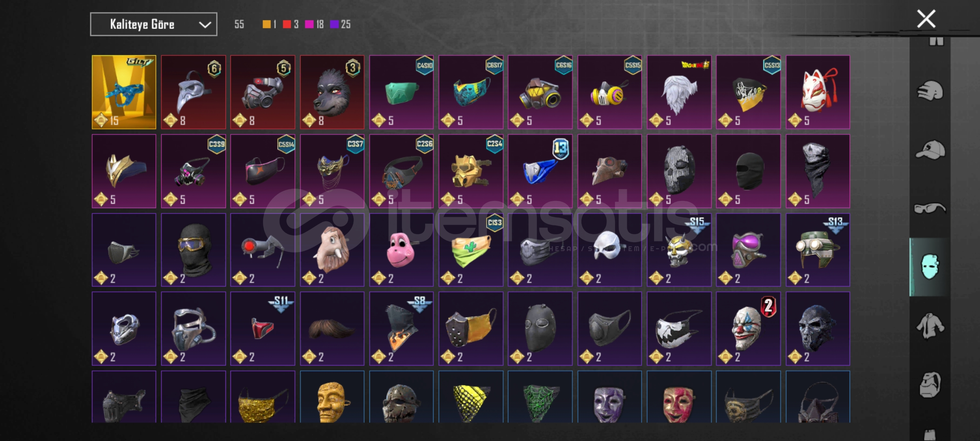
Task: Open the jacket outfit category icon
Action: pyautogui.click(x=930, y=325)
